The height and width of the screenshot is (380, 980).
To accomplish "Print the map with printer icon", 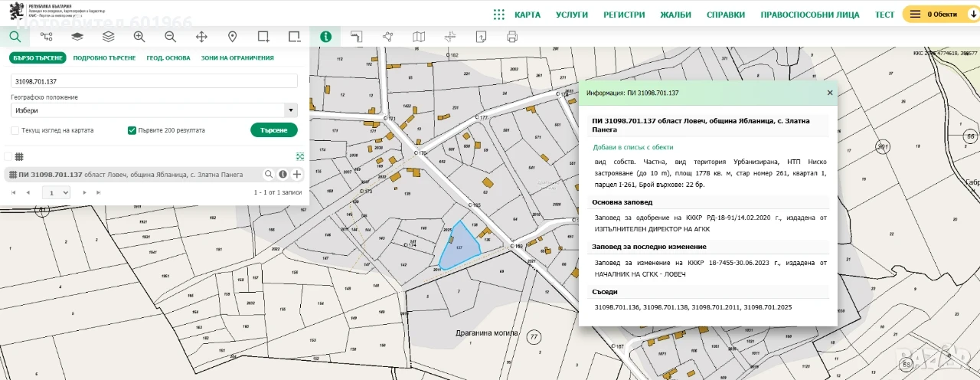I will (511, 36).
